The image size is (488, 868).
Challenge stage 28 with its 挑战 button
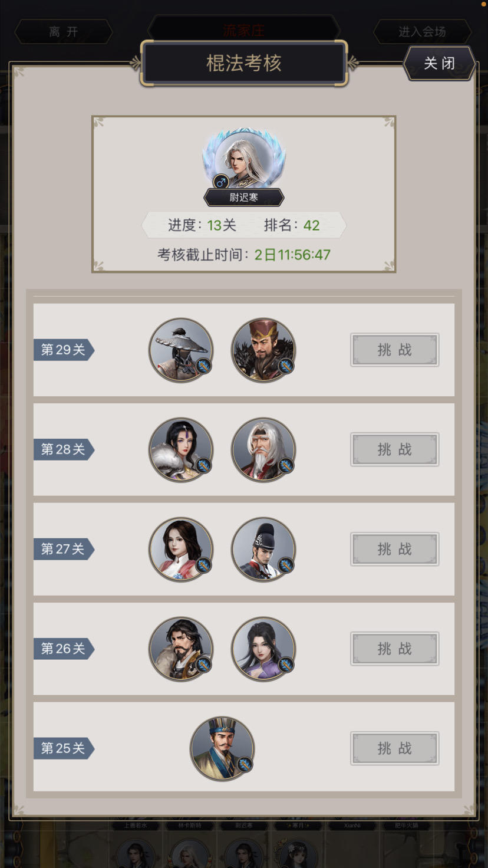tap(395, 450)
